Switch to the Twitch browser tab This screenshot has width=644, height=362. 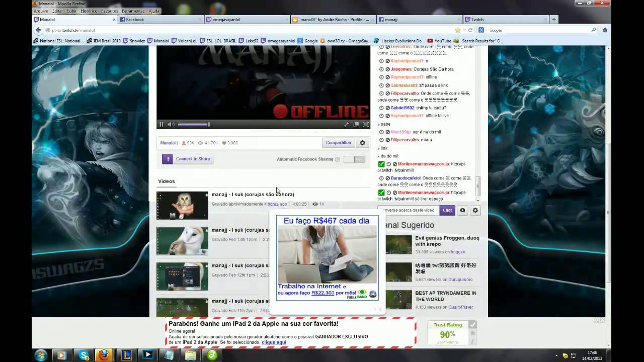[x=505, y=20]
